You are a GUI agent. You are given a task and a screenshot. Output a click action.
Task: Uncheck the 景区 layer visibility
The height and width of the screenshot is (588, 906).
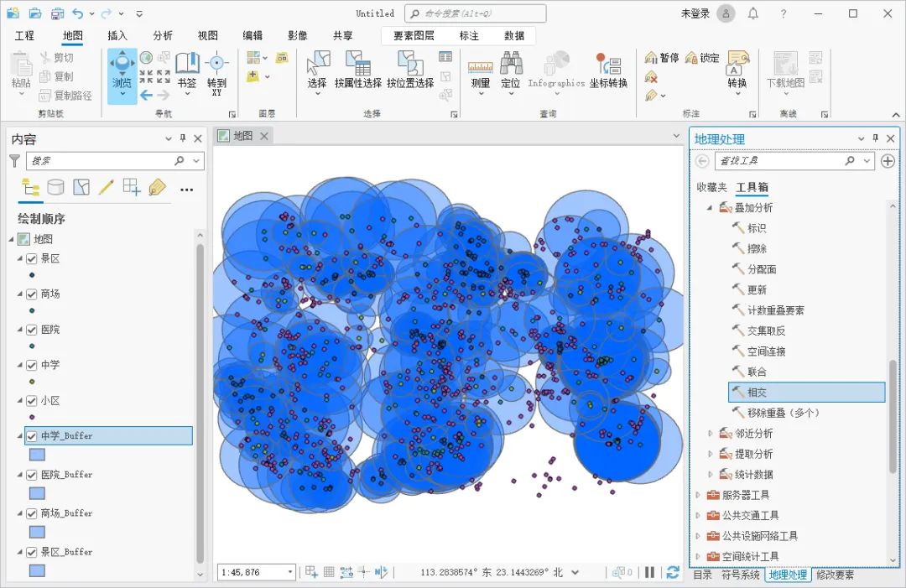point(32,258)
